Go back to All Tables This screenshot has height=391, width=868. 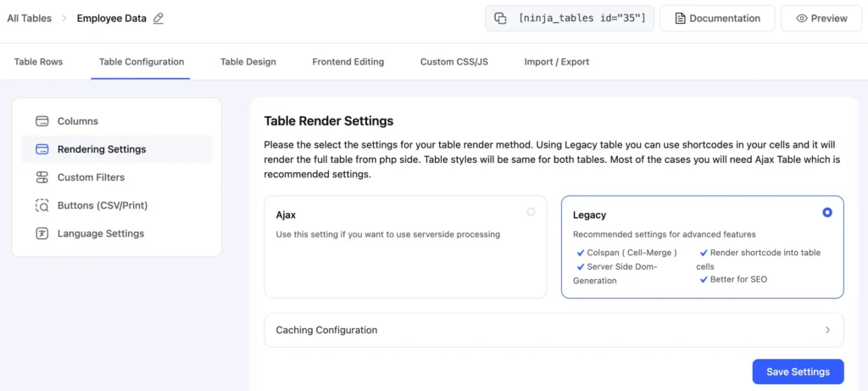pos(30,19)
